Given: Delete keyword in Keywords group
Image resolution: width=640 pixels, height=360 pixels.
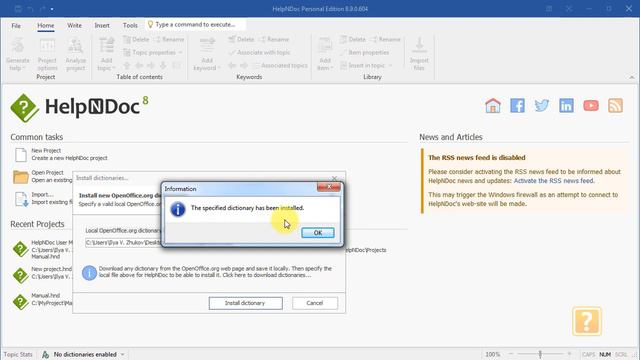Looking at the screenshot, I should tap(241, 39).
